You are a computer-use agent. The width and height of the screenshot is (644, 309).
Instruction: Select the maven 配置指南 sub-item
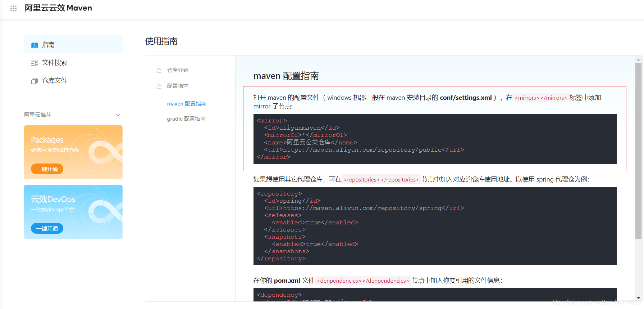point(187,104)
